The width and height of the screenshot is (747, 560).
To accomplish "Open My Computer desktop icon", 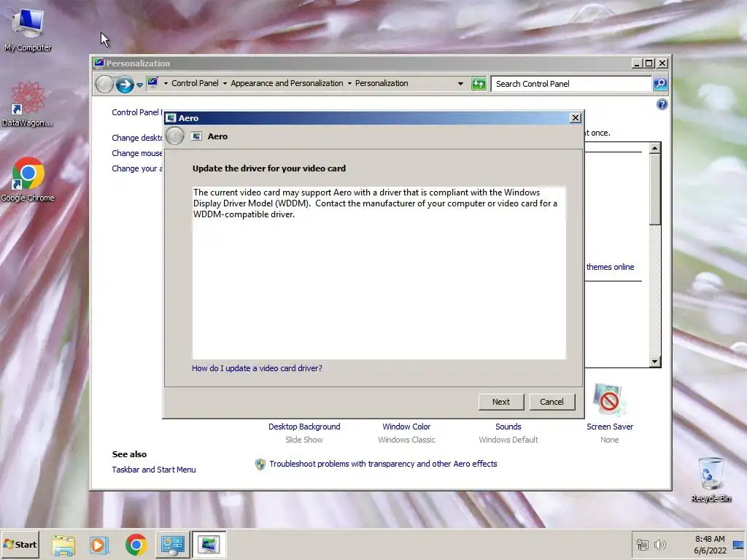I will click(28, 29).
